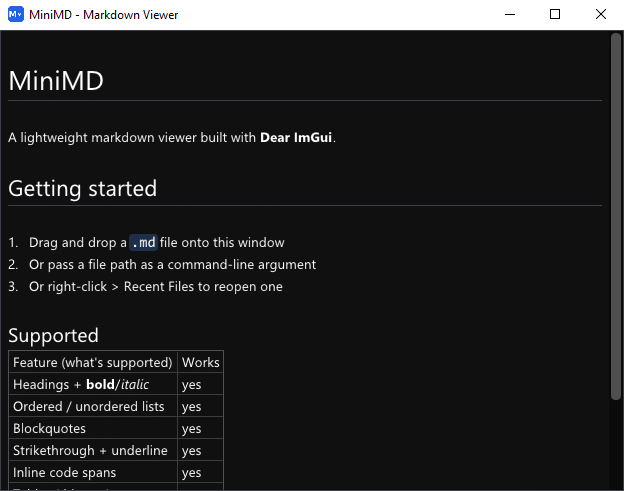Click the 'Getting started' heading
Viewport: 624px width, 491px height.
tap(83, 188)
